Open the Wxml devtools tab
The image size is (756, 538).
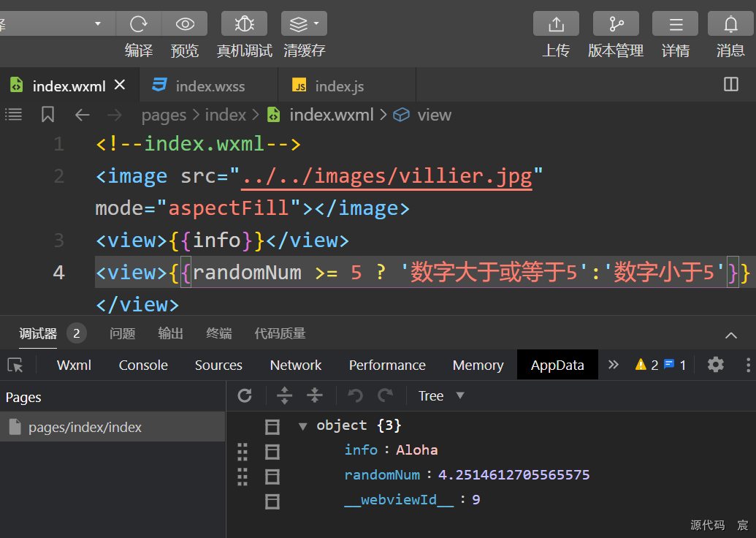pyautogui.click(x=74, y=365)
